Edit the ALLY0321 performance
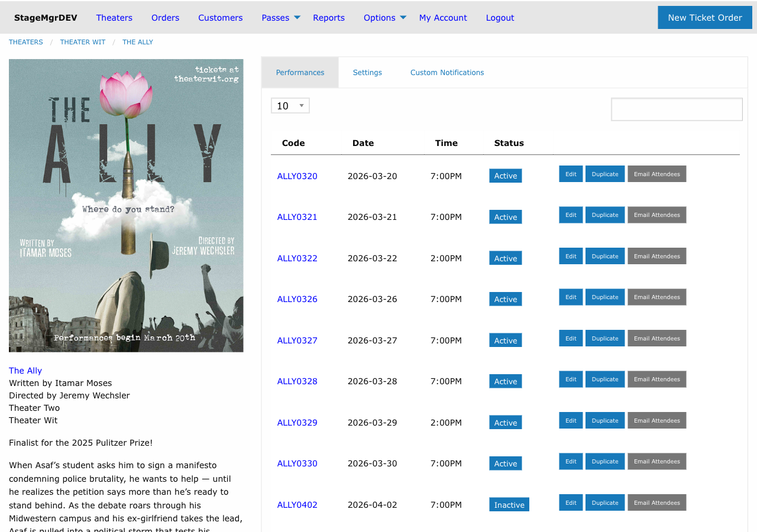This screenshot has height=532, width=757. pos(571,215)
